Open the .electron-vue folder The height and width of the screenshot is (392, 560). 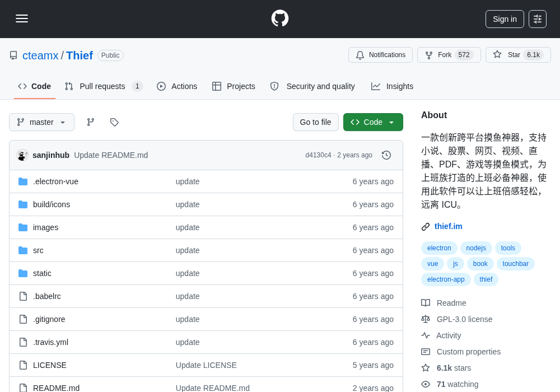(x=55, y=181)
